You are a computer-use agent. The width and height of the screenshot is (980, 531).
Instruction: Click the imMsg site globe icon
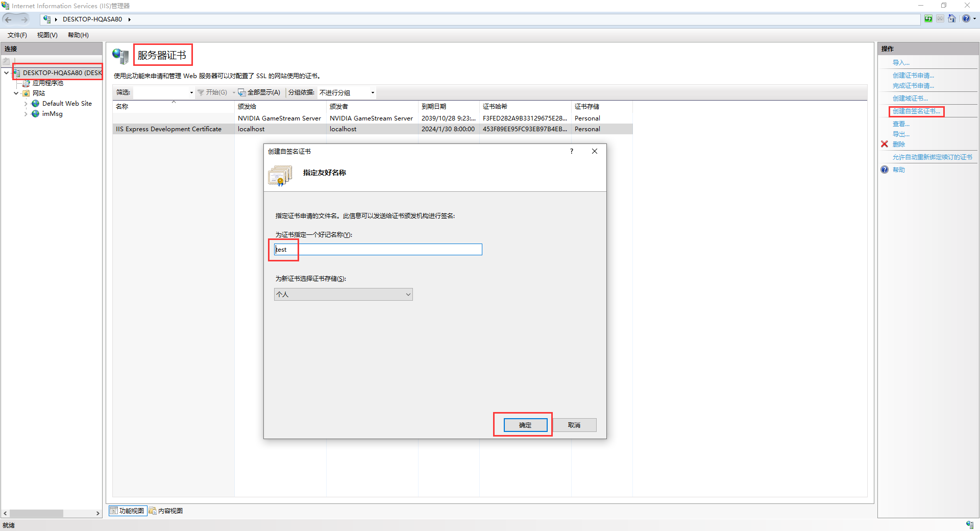click(x=35, y=114)
